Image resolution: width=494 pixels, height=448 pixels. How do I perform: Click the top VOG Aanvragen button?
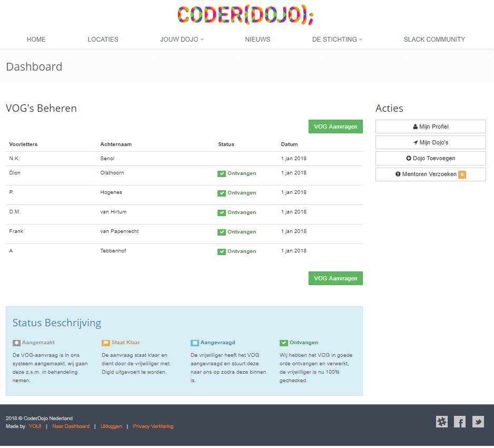point(335,126)
